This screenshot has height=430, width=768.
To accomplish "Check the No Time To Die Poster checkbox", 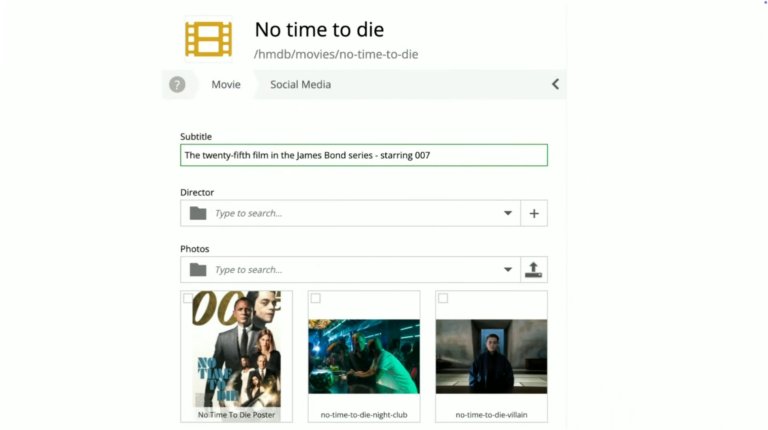I will [188, 298].
